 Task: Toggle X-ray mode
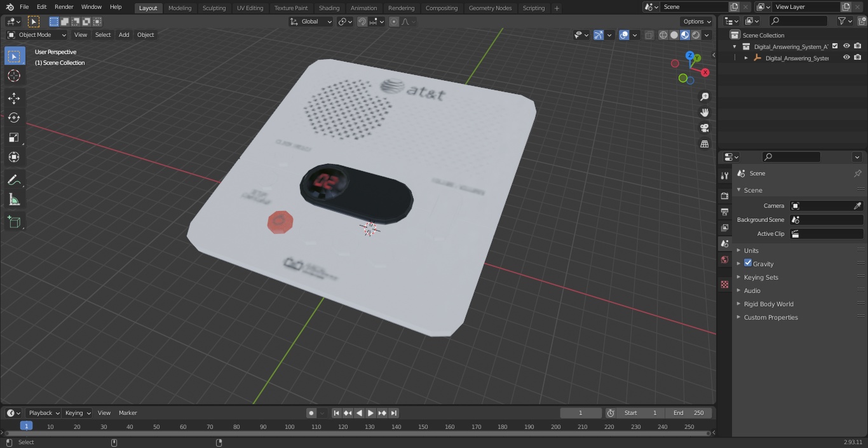coord(648,35)
